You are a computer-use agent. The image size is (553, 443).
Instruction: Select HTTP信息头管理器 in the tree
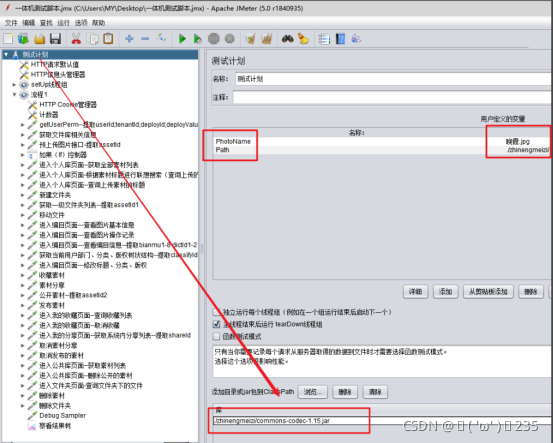(x=58, y=75)
